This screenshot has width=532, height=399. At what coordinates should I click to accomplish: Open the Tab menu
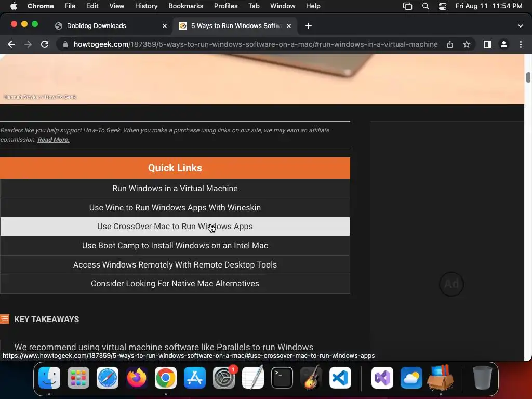point(254,6)
